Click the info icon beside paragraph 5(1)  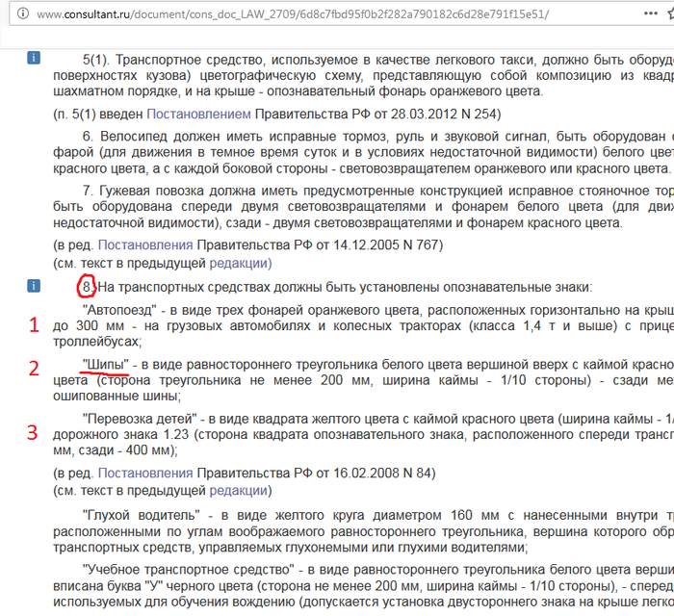click(x=35, y=58)
